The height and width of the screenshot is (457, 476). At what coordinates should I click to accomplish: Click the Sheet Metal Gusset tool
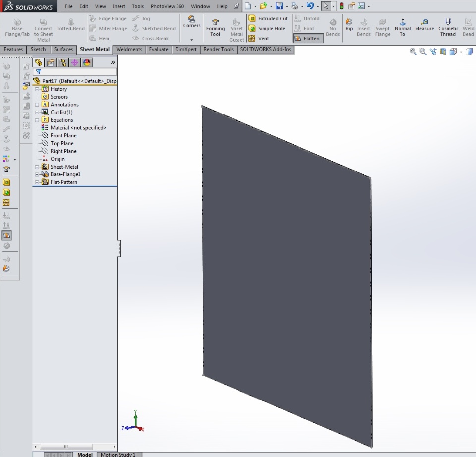point(237,30)
